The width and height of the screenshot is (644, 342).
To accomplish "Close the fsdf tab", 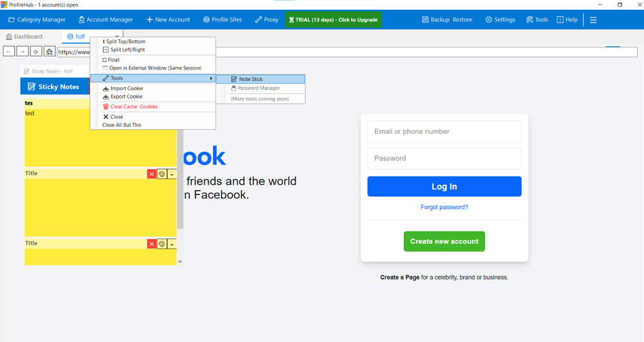I will (x=117, y=37).
